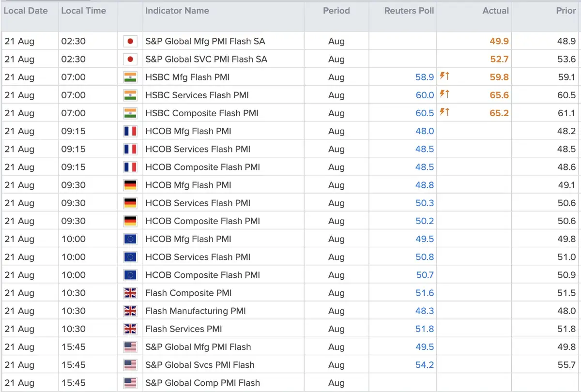Click the France flag at 09:15 HCOB Mfg Flash PMI

[130, 131]
